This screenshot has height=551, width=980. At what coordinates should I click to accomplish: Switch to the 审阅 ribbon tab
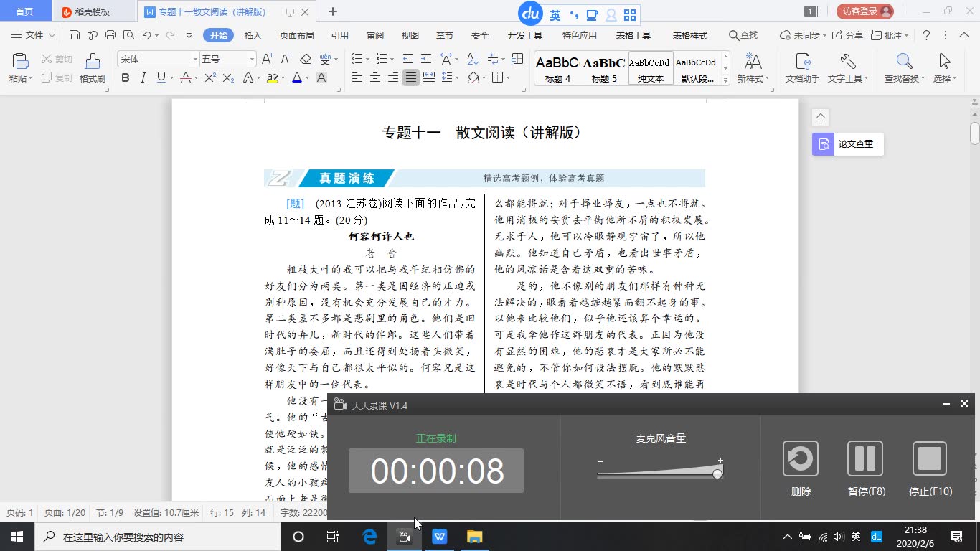point(375,35)
